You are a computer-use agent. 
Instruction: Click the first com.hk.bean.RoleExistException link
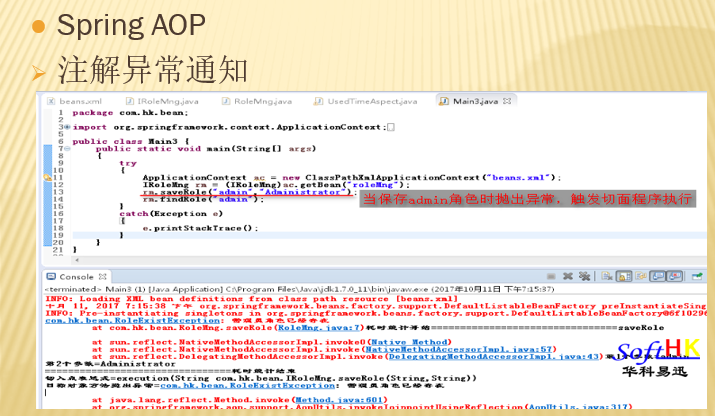[133, 320]
